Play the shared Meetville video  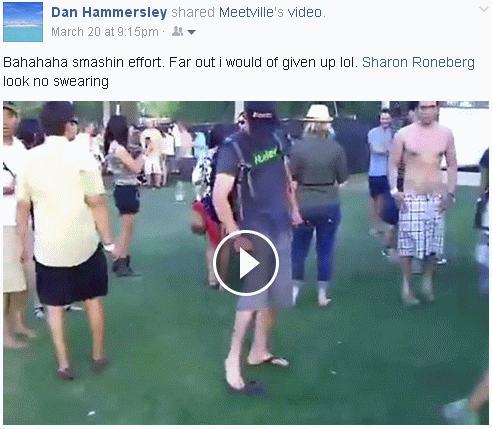point(246,263)
